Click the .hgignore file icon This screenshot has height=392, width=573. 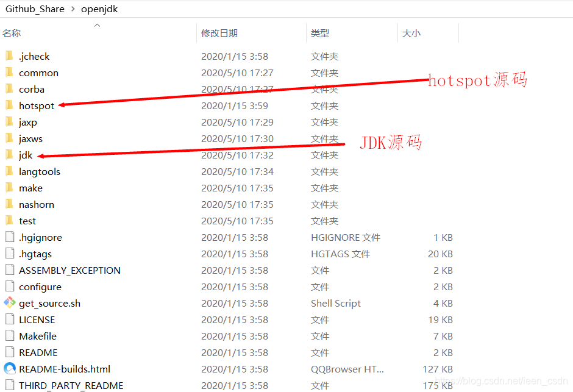coord(10,237)
